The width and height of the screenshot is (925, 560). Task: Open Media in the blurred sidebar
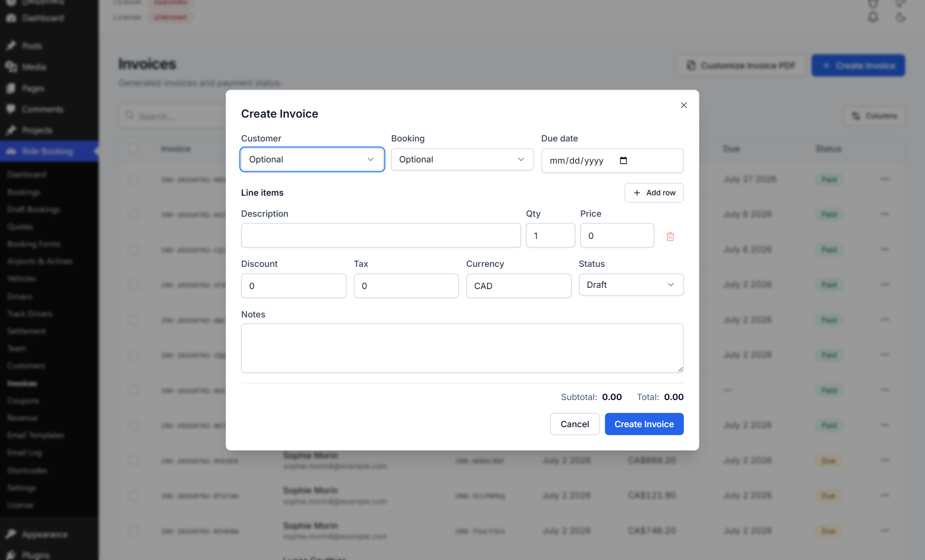pyautogui.click(x=34, y=67)
